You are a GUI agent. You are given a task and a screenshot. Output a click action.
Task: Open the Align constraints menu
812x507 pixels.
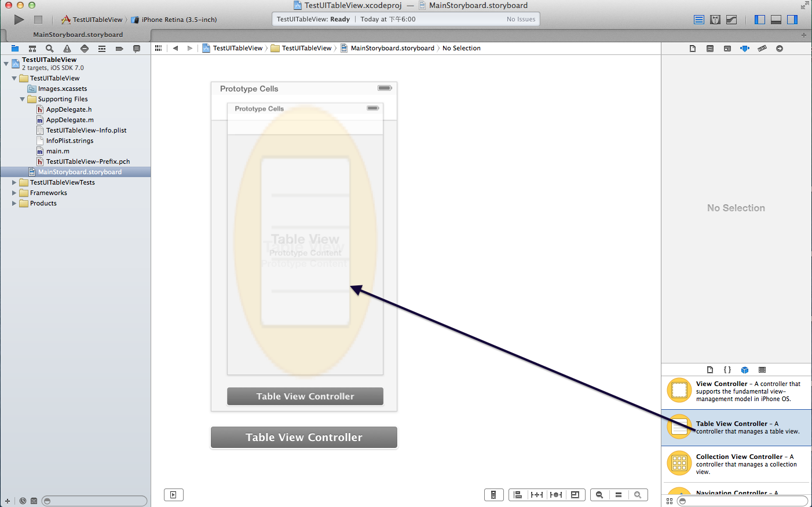point(518,495)
